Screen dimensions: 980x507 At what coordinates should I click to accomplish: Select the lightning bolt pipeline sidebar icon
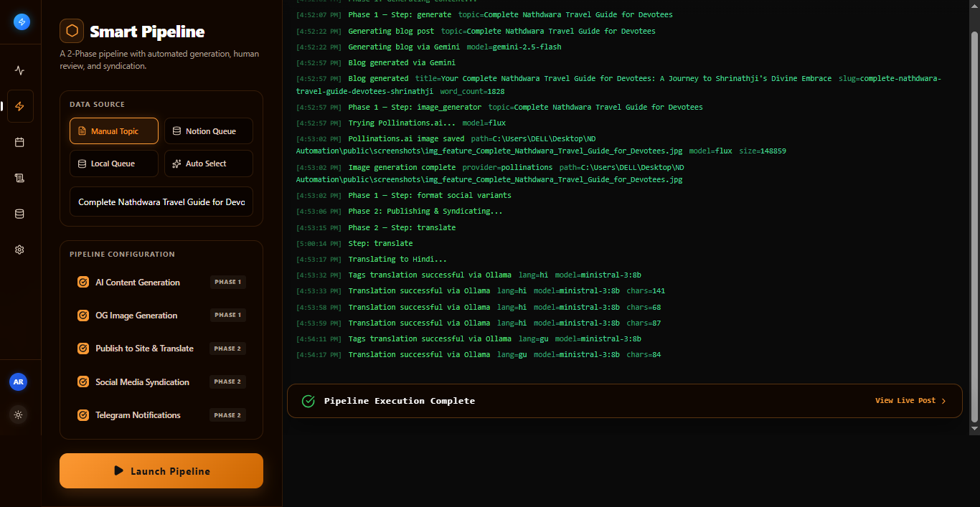coord(20,106)
